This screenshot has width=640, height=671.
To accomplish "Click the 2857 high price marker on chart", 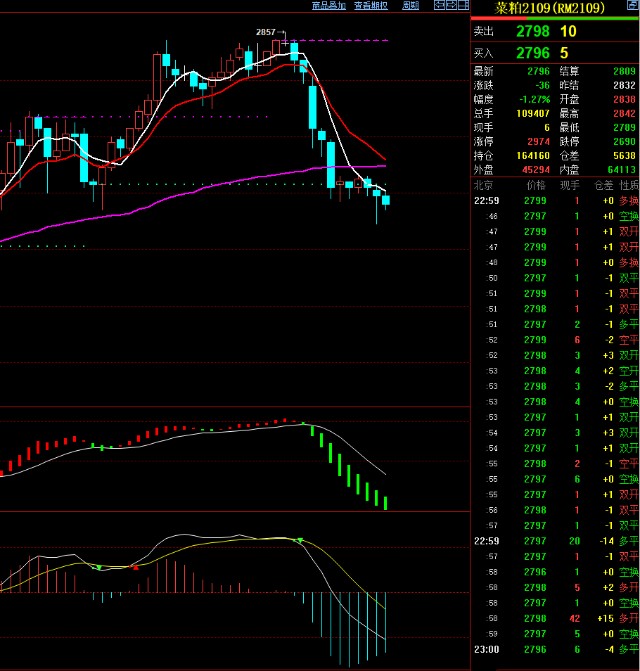I will tap(266, 32).
